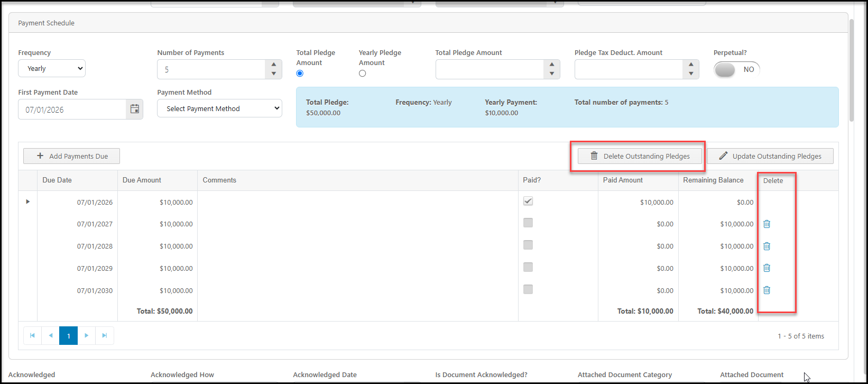Viewport: 868px width, 384px height.
Task: Decrease Total Pledge Amount value
Action: (552, 74)
